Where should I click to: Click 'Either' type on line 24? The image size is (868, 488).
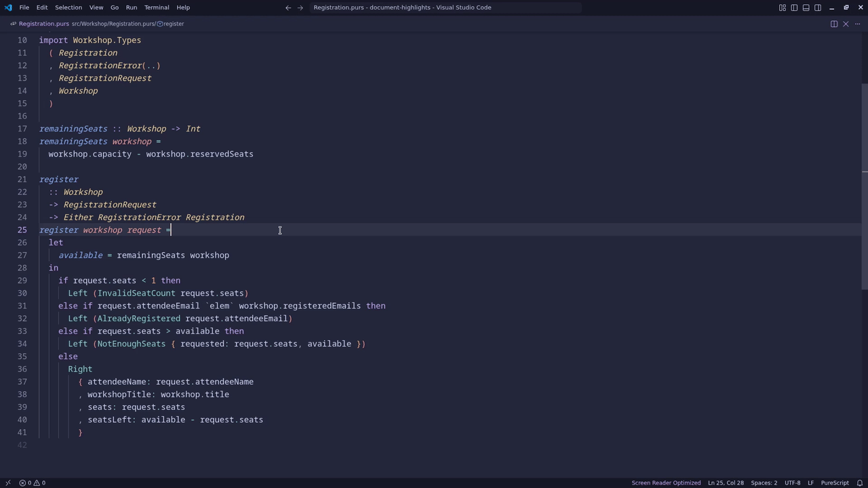78,218
